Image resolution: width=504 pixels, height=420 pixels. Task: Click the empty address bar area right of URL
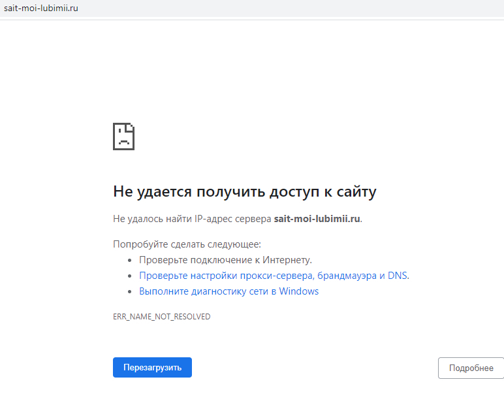294,8
